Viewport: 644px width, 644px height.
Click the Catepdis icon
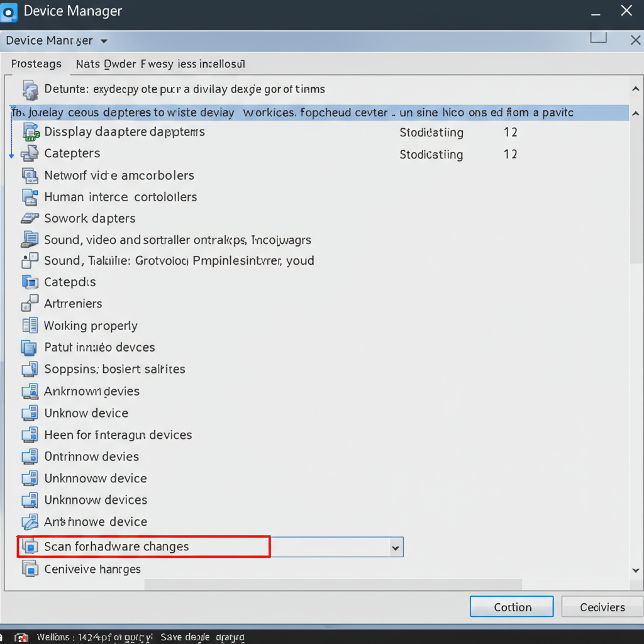[30, 282]
